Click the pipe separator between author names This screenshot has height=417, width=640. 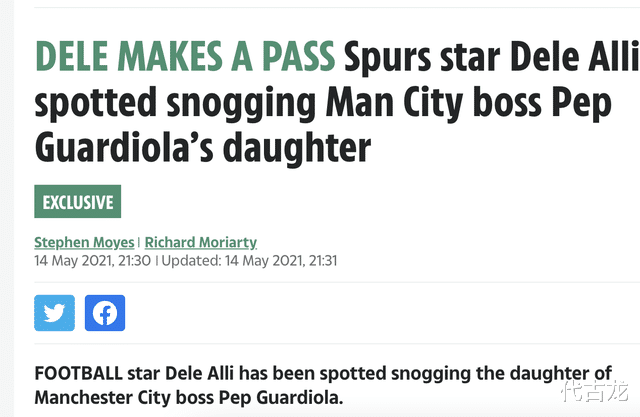(140, 242)
